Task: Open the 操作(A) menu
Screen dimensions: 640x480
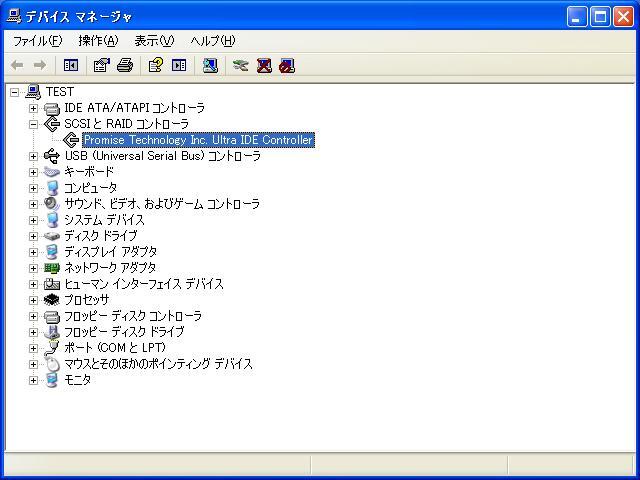Action: [98, 41]
